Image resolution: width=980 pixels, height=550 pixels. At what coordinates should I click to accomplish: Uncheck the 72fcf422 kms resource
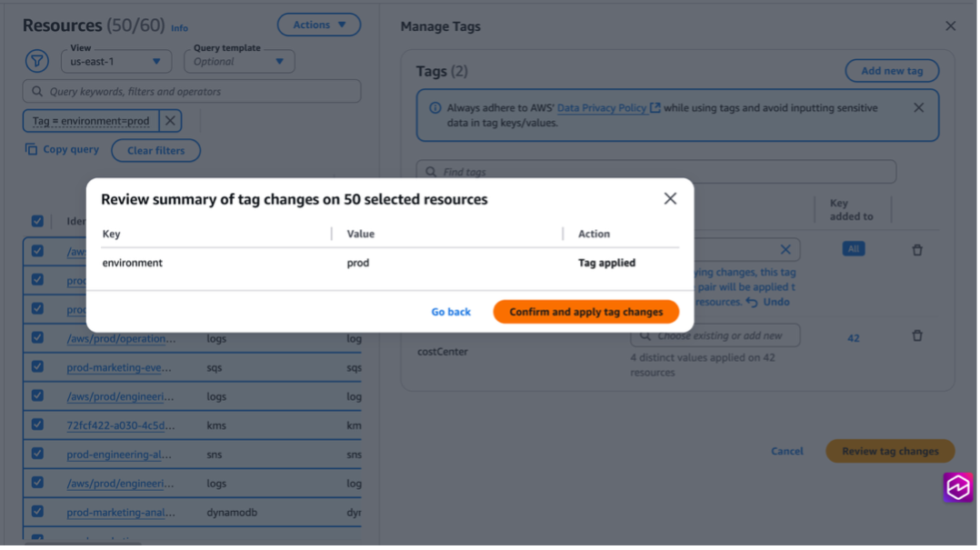[x=37, y=425]
